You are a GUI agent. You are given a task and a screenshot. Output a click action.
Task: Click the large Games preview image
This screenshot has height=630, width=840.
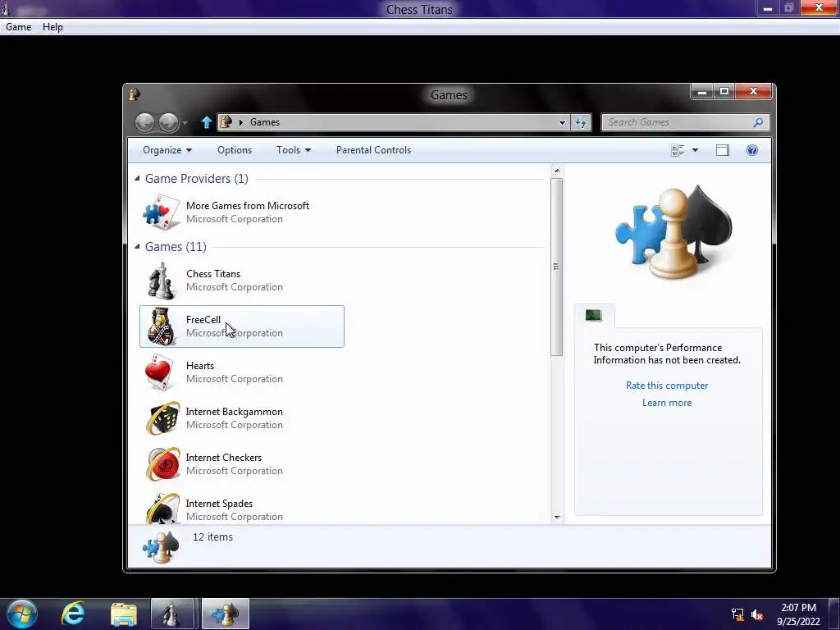click(x=673, y=232)
